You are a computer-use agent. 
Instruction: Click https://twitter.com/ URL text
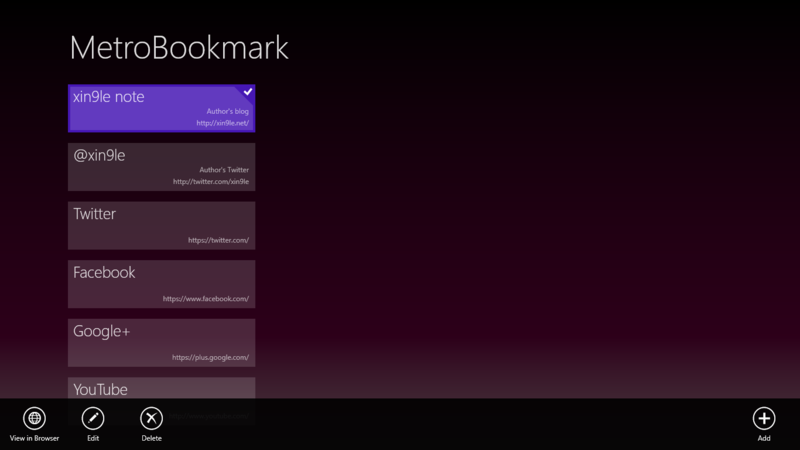(x=218, y=240)
